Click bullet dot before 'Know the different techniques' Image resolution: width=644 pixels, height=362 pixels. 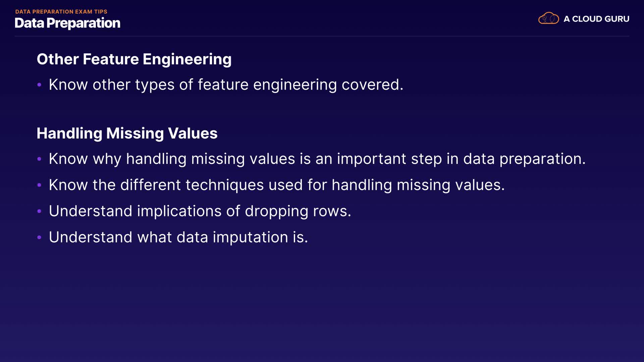39,185
